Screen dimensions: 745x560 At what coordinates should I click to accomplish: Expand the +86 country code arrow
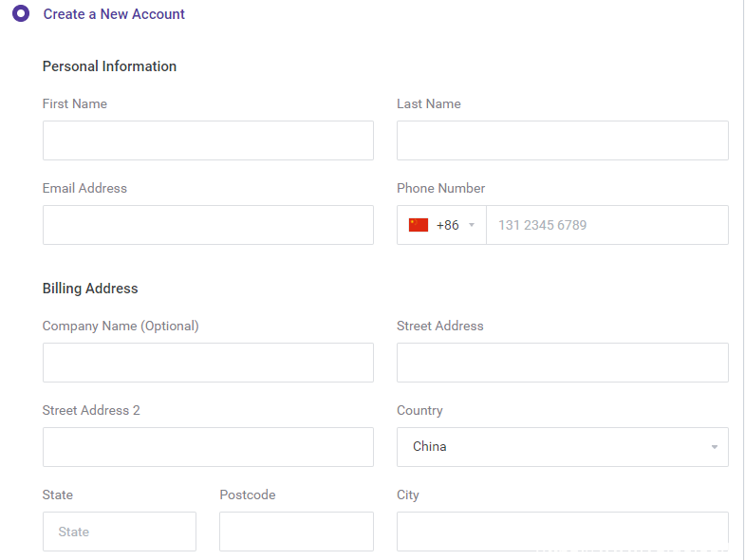pos(472,226)
